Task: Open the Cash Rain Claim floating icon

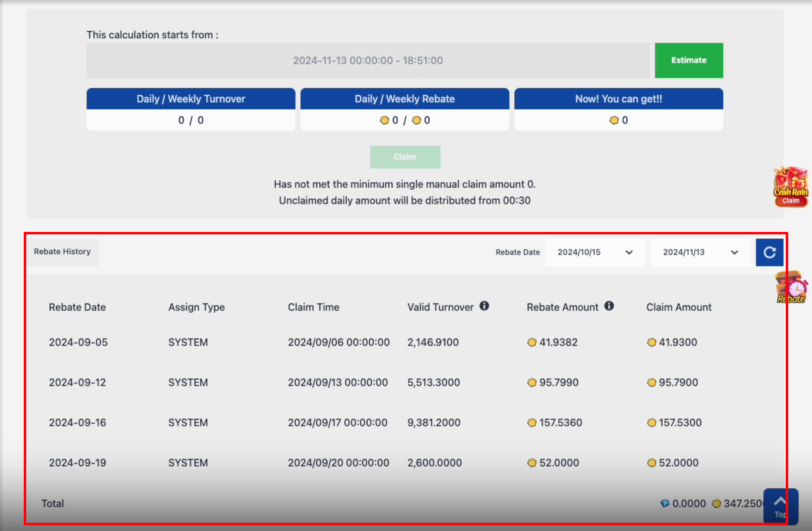Action: (x=790, y=187)
